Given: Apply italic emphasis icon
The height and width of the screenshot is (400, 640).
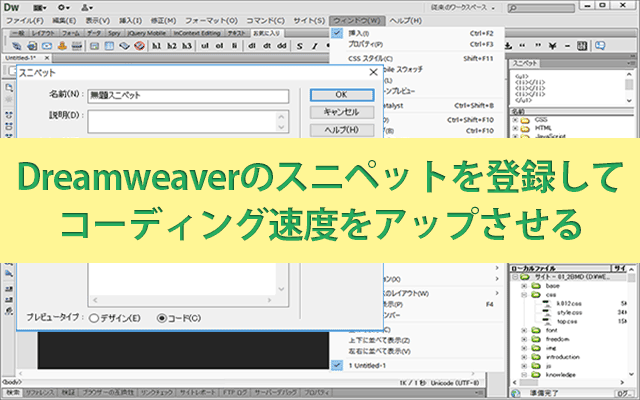Looking at the screenshot, I should (315, 46).
